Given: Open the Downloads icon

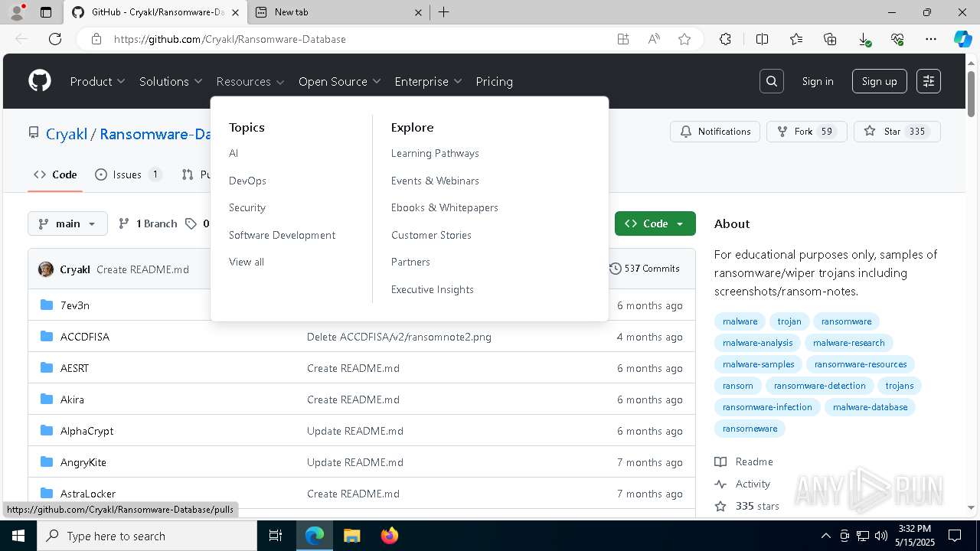Looking at the screenshot, I should pyautogui.click(x=864, y=39).
